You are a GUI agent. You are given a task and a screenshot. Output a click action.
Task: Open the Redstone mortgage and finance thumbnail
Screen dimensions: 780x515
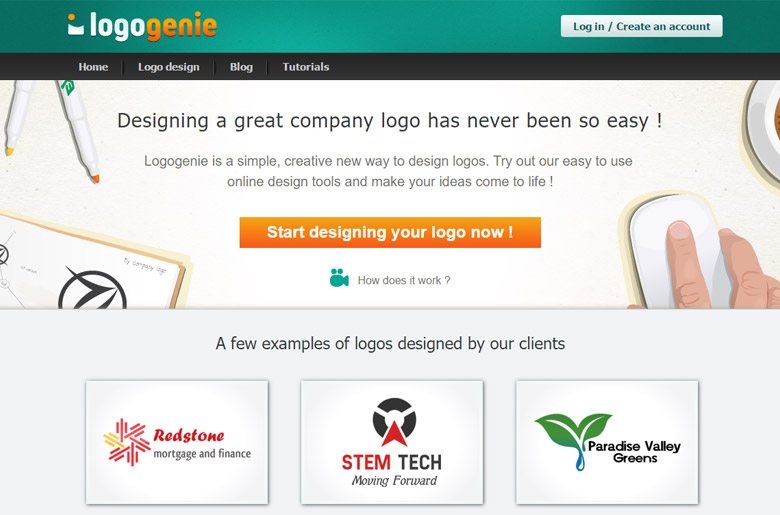(x=177, y=442)
